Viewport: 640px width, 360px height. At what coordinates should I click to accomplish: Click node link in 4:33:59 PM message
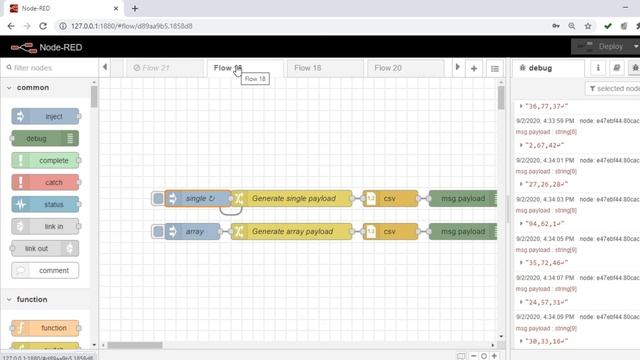point(610,121)
